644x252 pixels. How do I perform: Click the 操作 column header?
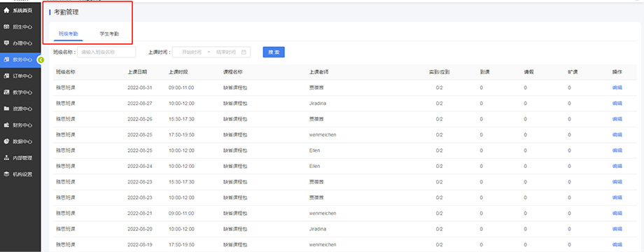tap(617, 72)
